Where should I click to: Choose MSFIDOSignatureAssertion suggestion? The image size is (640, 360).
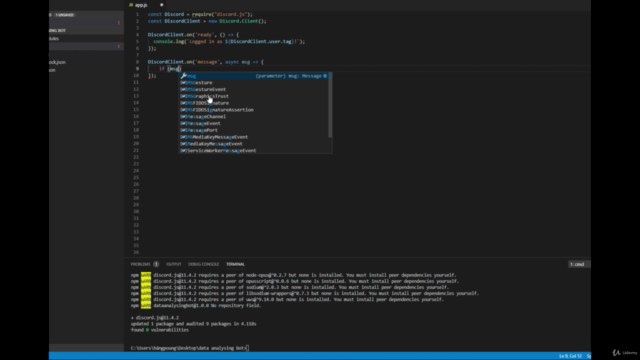tap(254, 110)
